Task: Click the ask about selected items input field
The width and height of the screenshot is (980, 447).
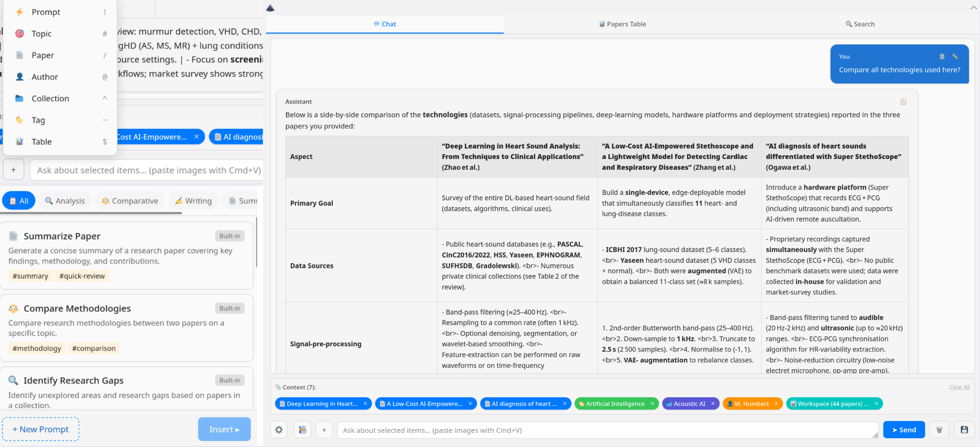Action: pyautogui.click(x=609, y=430)
